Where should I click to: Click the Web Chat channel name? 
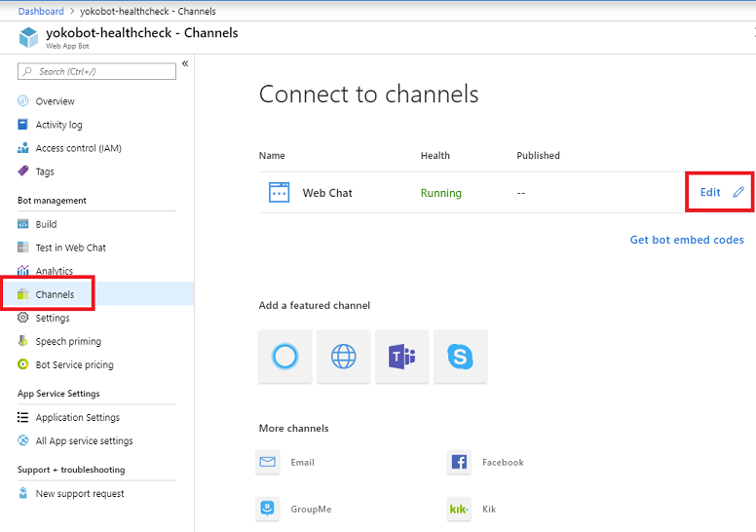click(327, 193)
